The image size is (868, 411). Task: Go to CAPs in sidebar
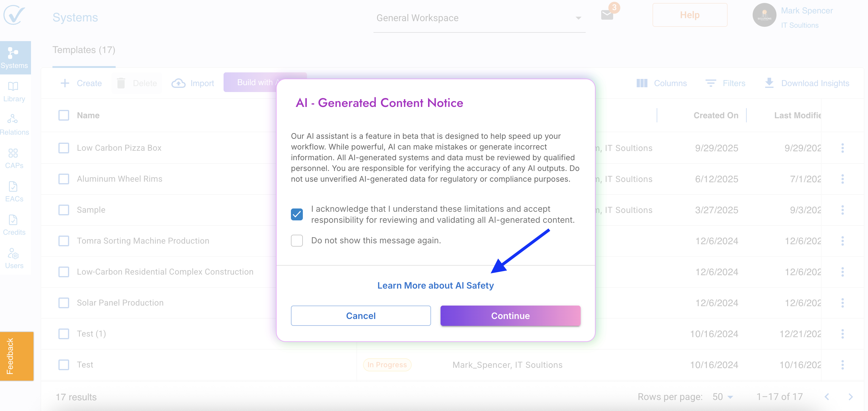pos(13,158)
